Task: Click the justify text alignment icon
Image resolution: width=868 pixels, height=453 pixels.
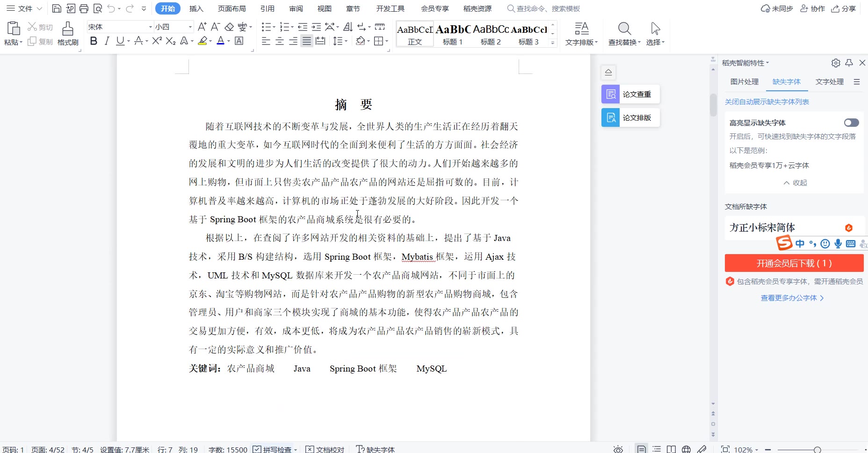Action: [x=306, y=41]
